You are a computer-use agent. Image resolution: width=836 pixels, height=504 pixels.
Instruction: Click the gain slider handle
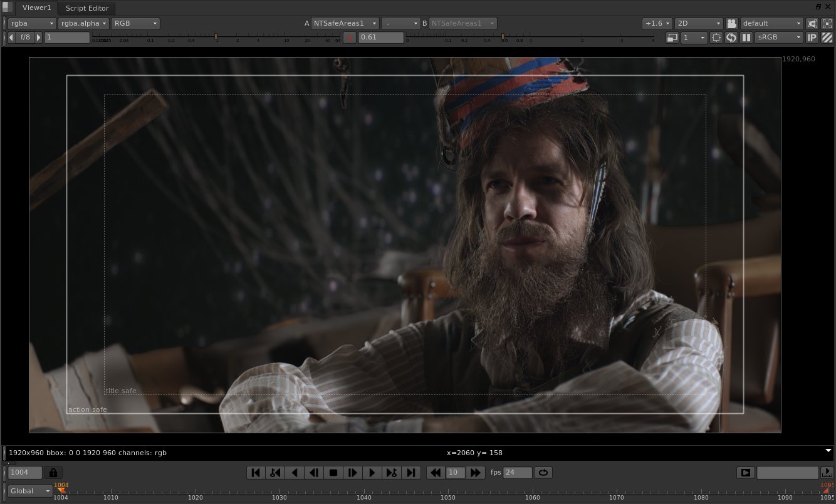pos(216,36)
